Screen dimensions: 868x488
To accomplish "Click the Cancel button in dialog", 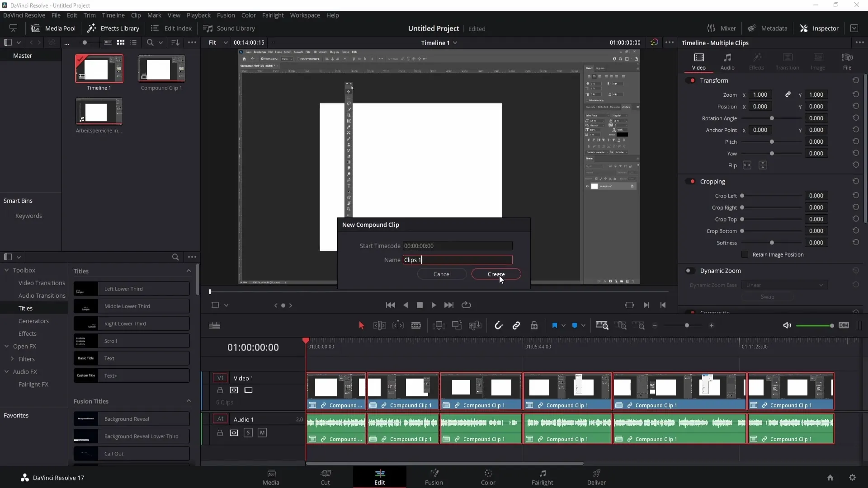I will pos(442,274).
